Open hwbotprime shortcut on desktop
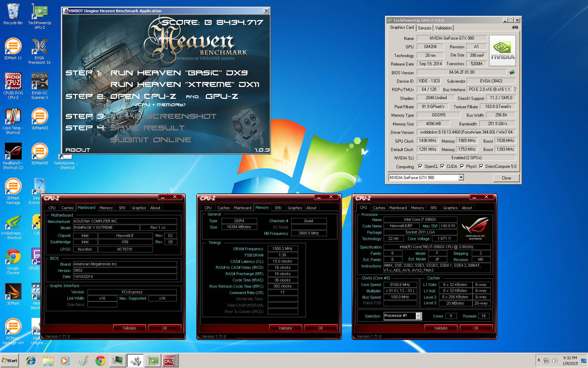The height and width of the screenshot is (368, 588). (66, 162)
